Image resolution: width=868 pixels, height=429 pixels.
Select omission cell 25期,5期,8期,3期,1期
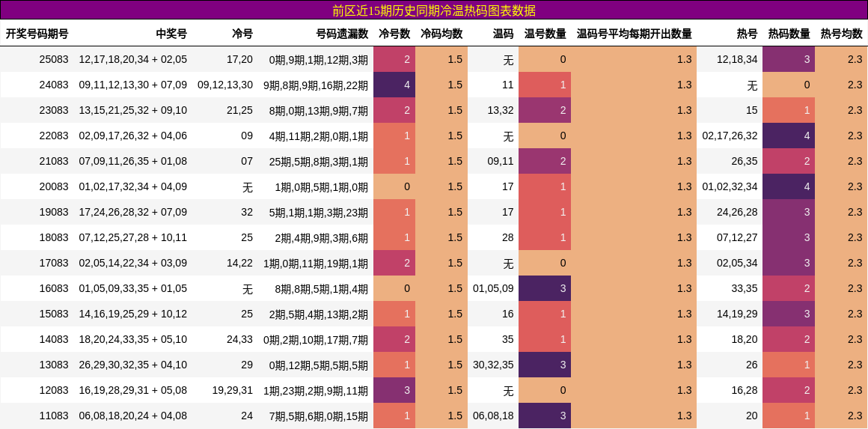coord(318,161)
